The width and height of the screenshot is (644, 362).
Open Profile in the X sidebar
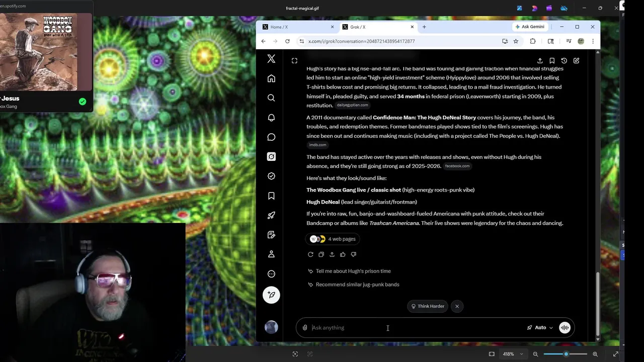pyautogui.click(x=271, y=254)
